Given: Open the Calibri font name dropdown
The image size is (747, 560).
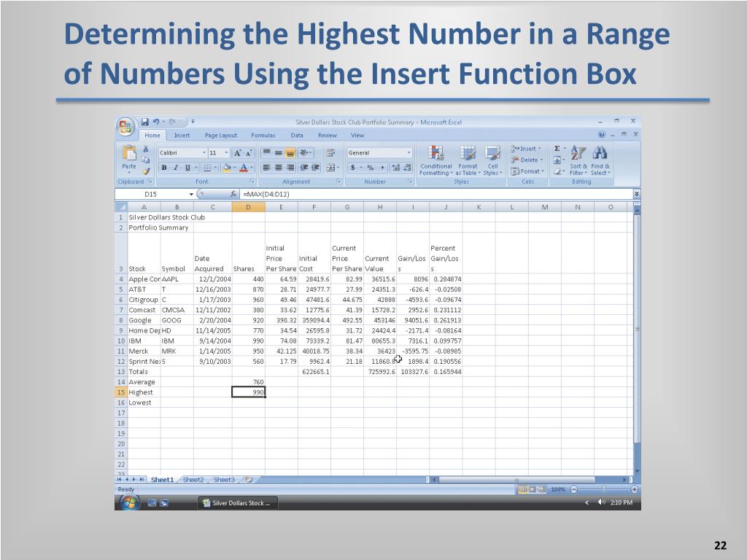Looking at the screenshot, I should click(204, 153).
